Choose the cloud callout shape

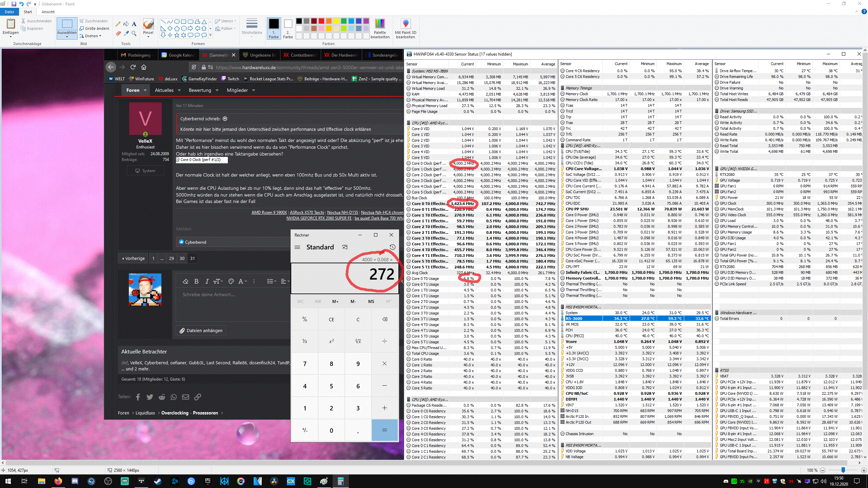[204, 35]
